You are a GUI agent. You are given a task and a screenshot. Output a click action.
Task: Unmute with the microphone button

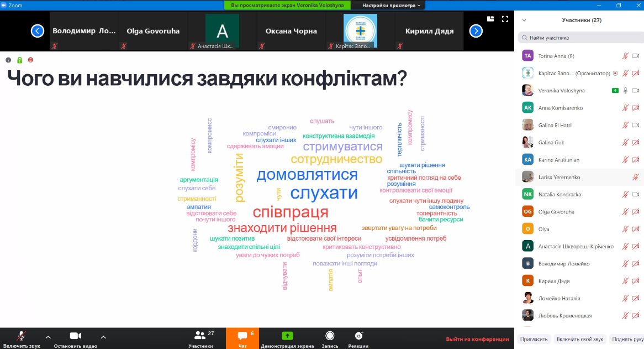click(x=22, y=336)
